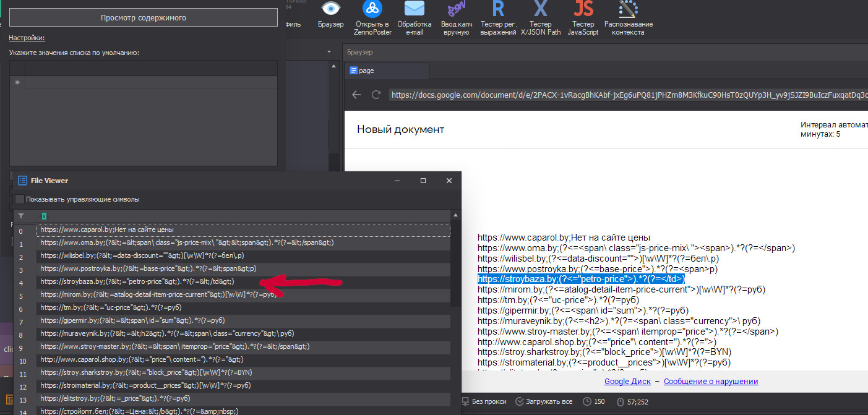Open the Тестер рег. выражений tool

498,9
